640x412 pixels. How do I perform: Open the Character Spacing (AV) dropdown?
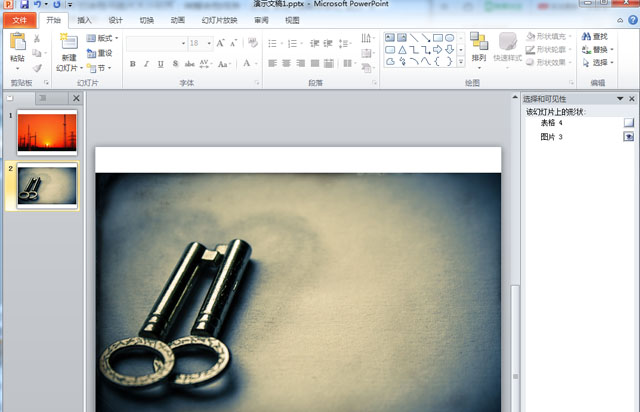tap(205, 64)
